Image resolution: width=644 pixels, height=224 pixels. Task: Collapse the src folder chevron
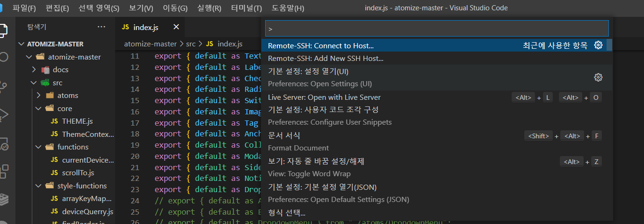pos(34,83)
